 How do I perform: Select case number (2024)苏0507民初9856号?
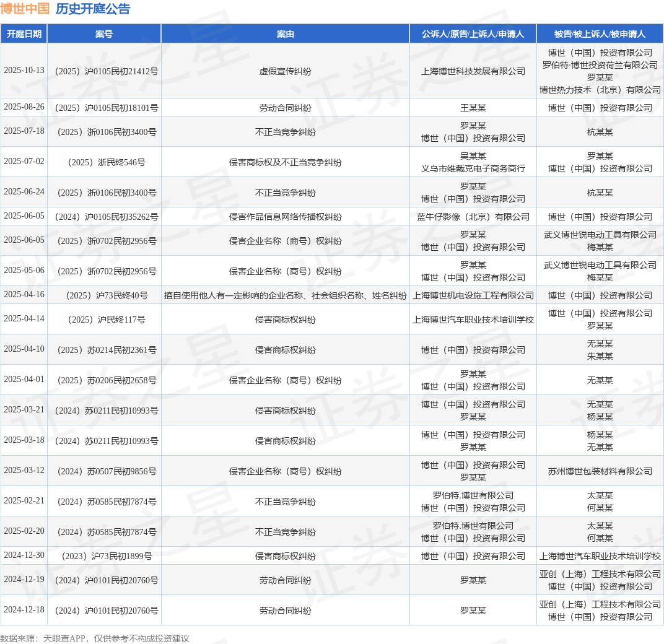point(107,471)
